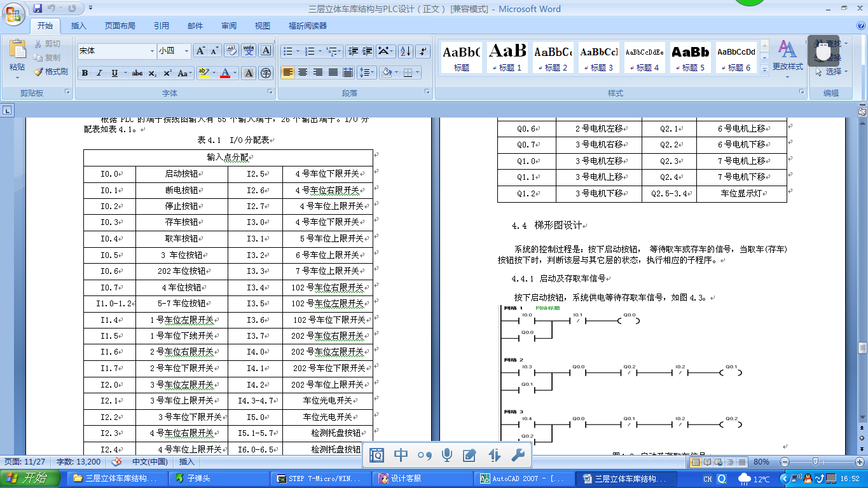This screenshot has width=868, height=488.
Task: Toggle italic formatting
Action: (x=99, y=73)
